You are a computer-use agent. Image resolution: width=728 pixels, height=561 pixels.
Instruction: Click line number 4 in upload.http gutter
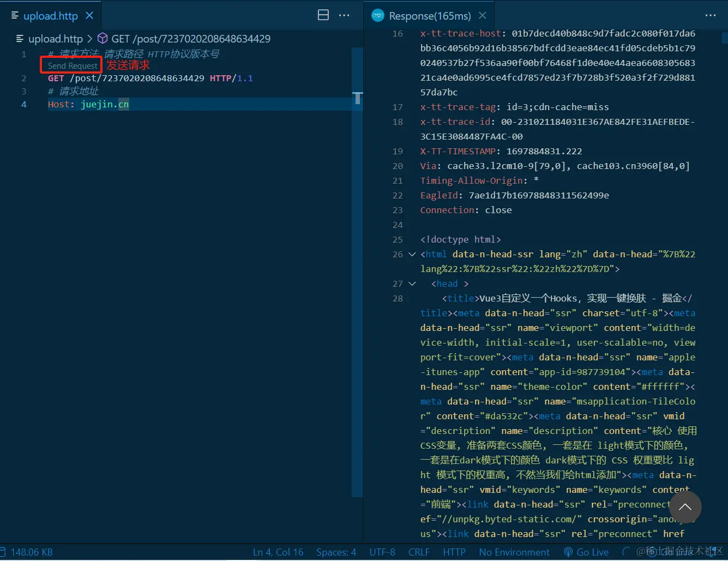[x=24, y=104]
